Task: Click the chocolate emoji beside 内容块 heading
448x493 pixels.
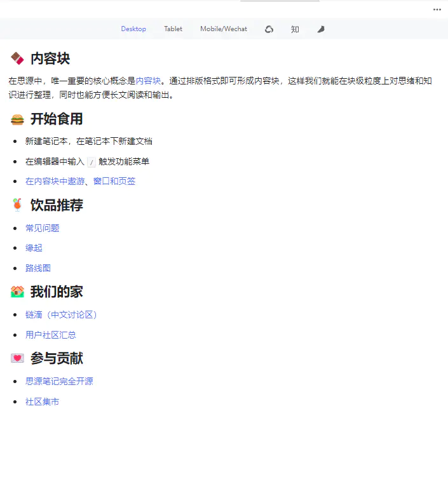Action: pos(17,58)
